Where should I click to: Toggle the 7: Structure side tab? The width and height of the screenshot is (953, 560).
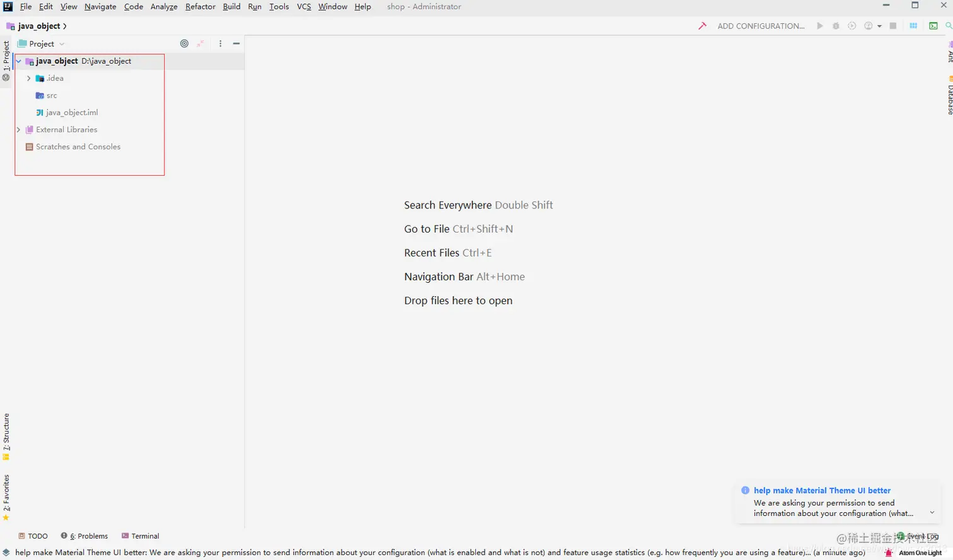pyautogui.click(x=6, y=436)
